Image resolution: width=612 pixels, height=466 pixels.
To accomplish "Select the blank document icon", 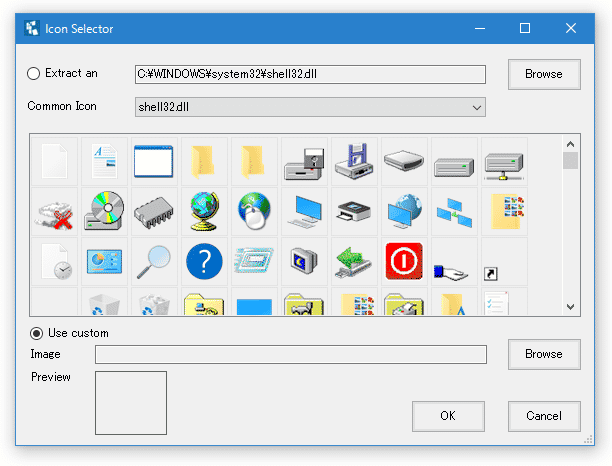I will pos(54,161).
